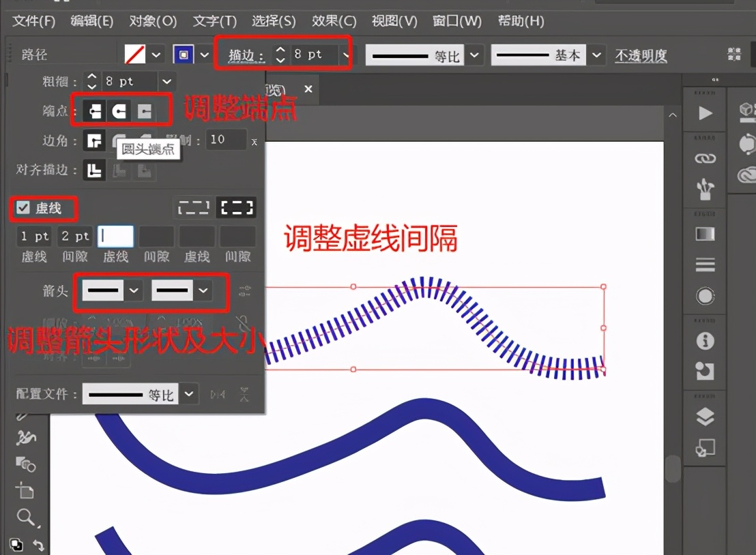756x555 pixels.
Task: Open the Layers panel icon
Action: [x=706, y=417]
